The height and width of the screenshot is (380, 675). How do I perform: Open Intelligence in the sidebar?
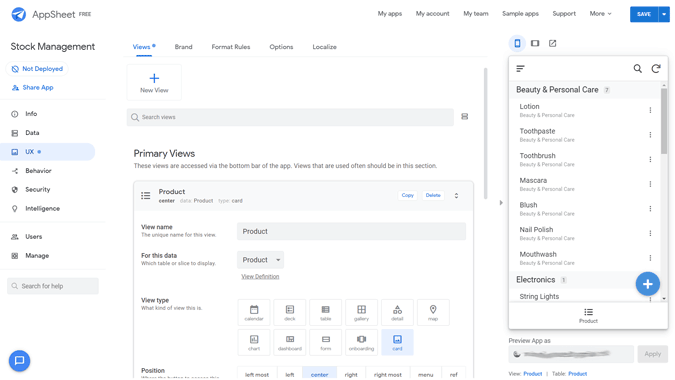click(42, 209)
